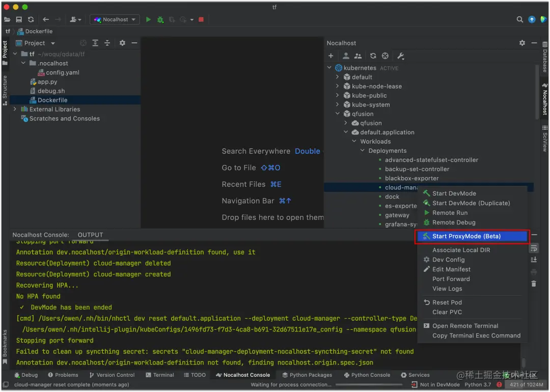Screen dimensions: 550x392
Task: Open the SciView side panel
Action: click(545, 138)
